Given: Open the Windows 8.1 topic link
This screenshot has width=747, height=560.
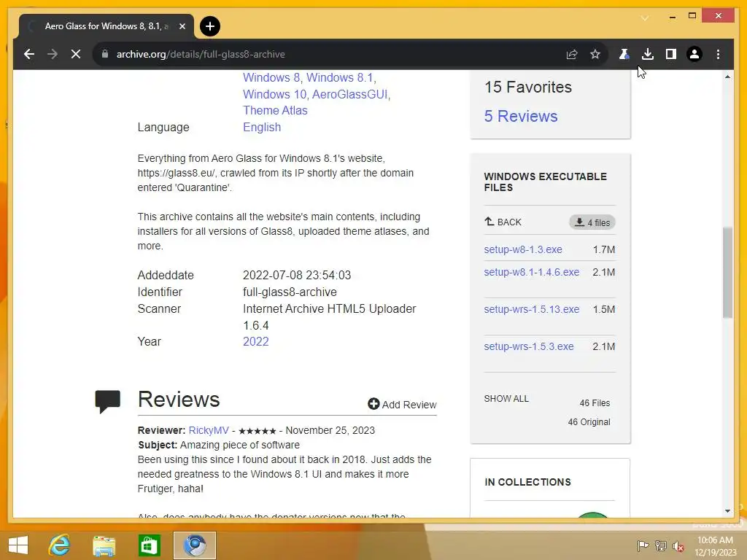Looking at the screenshot, I should pos(340,77).
